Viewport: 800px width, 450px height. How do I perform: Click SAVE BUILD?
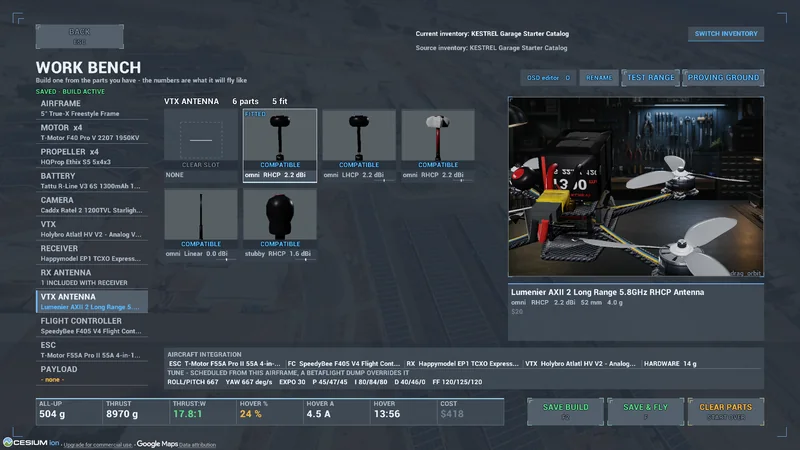(x=565, y=411)
